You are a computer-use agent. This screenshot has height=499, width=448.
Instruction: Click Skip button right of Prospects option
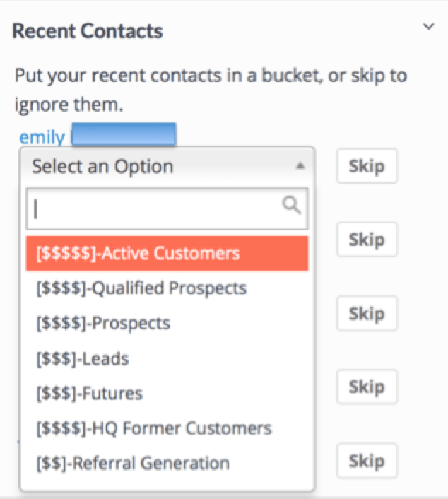367,314
